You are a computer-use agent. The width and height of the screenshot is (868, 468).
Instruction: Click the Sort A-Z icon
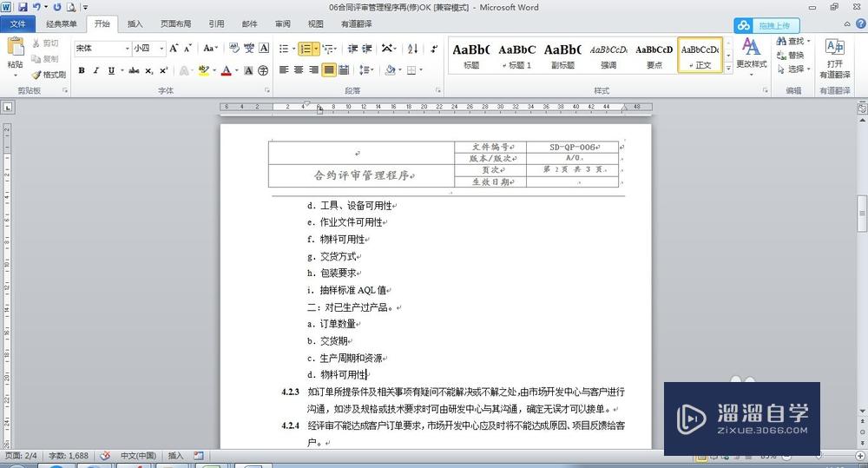[x=412, y=49]
